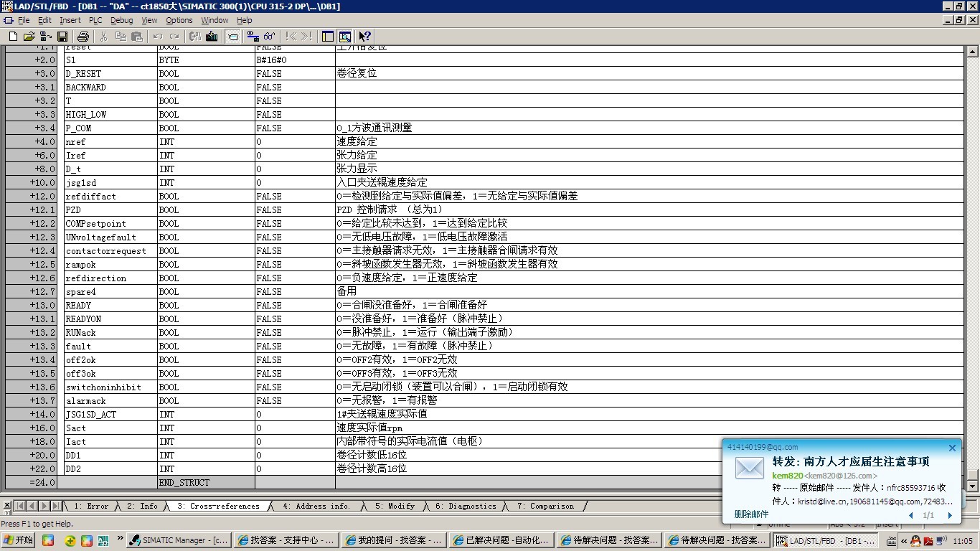The image size is (980, 551).
Task: Select the 4: Address info. tab
Action: [316, 506]
